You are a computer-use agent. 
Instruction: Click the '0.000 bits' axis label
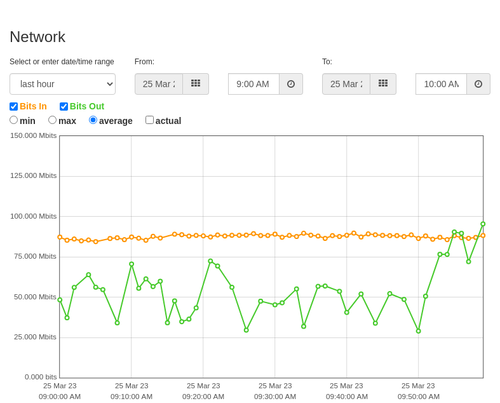[41, 377]
